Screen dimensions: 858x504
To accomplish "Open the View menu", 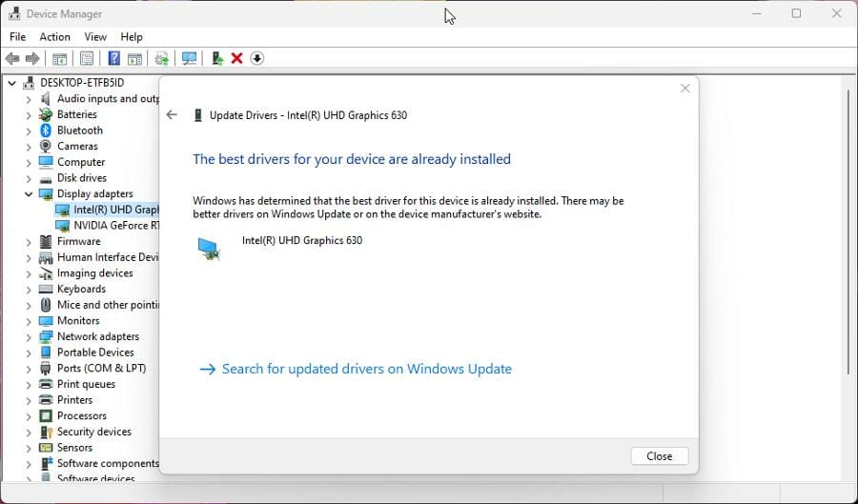I will [95, 36].
